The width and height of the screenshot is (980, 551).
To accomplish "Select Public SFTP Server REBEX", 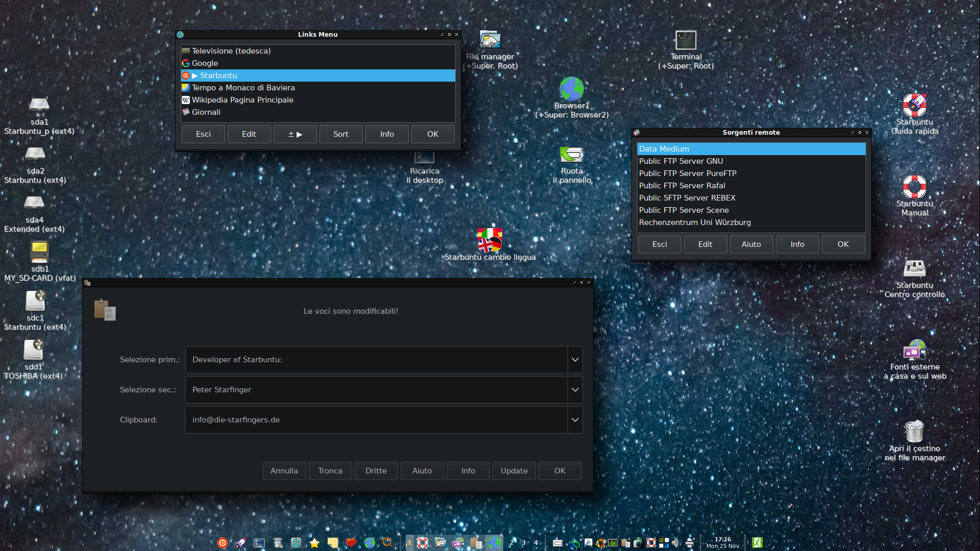I will pos(751,198).
